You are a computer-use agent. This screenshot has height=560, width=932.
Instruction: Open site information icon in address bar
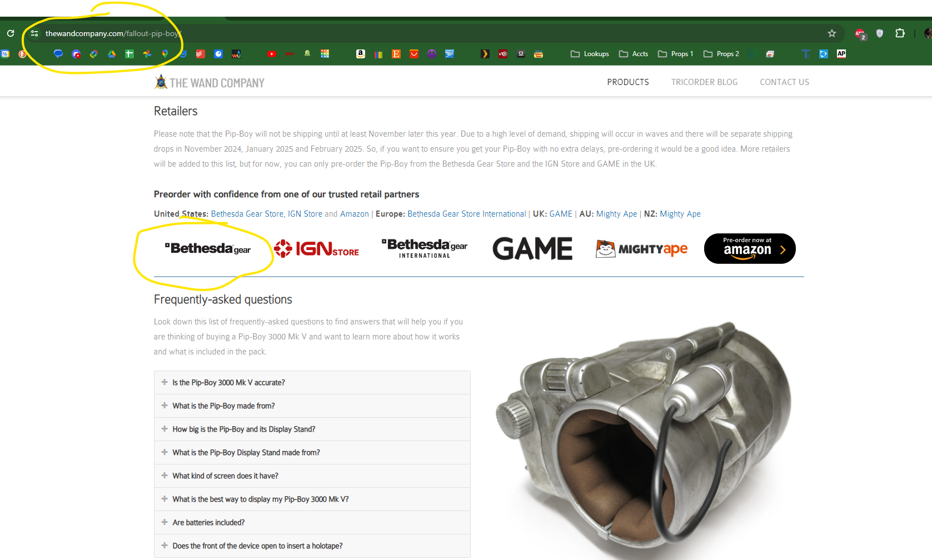point(34,33)
